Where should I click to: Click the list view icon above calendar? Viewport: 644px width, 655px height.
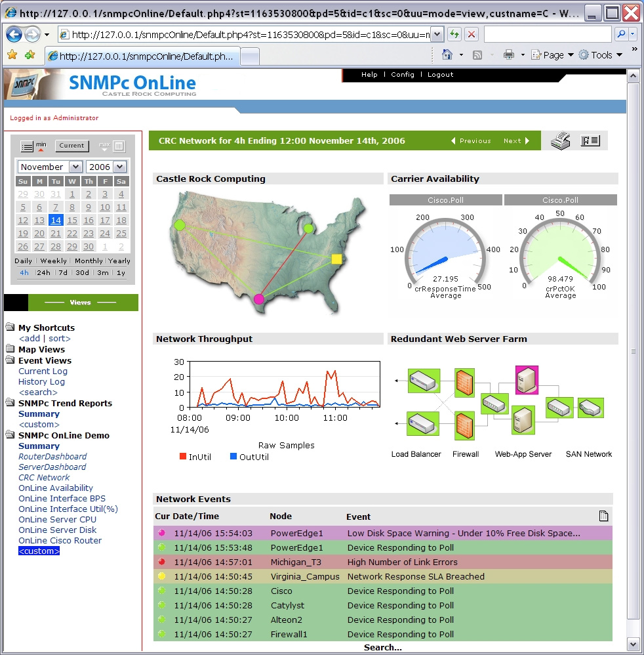coord(27,146)
